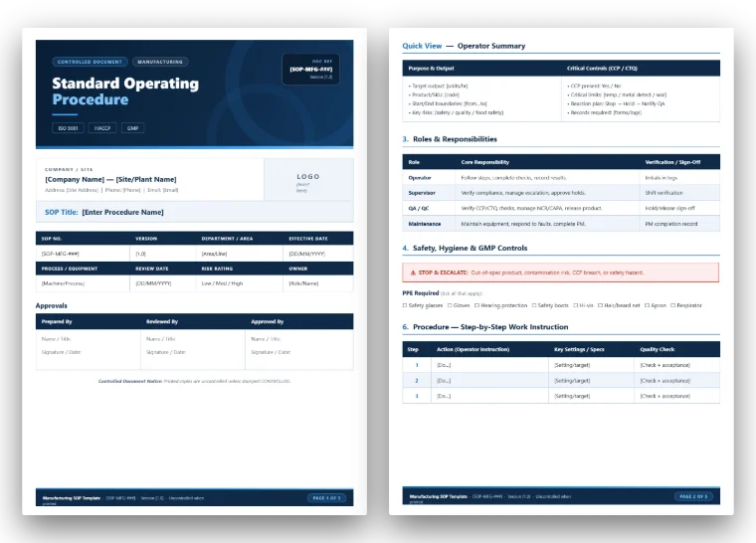
Task: Click the Low / Med / High risk rating cell
Action: [239, 283]
